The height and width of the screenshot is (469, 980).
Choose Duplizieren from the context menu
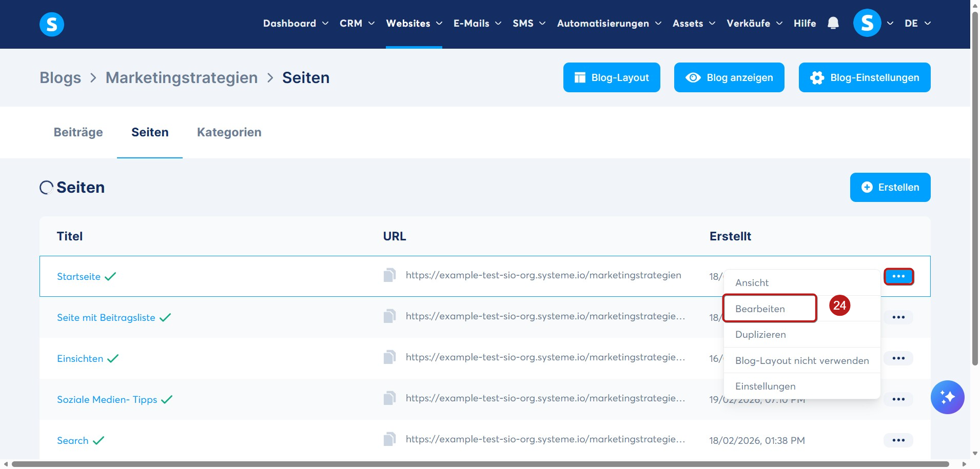(x=802, y=334)
